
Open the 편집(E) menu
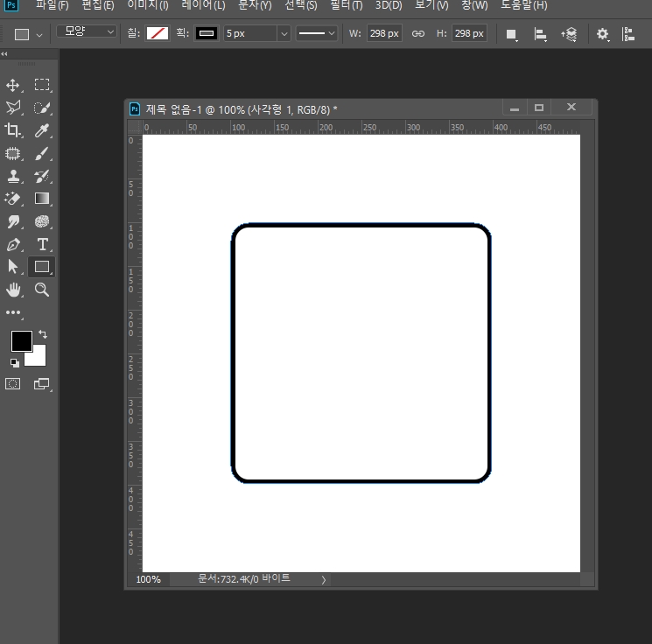coord(98,5)
